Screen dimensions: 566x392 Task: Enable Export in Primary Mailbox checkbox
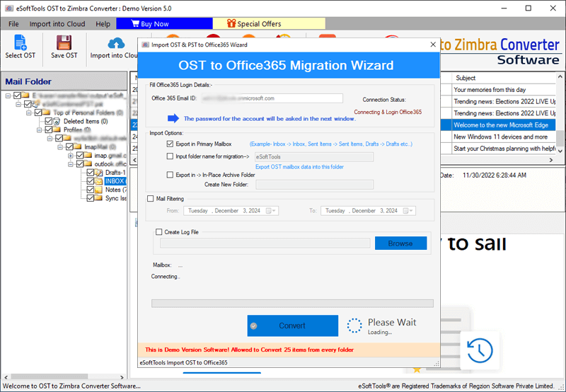coord(170,144)
